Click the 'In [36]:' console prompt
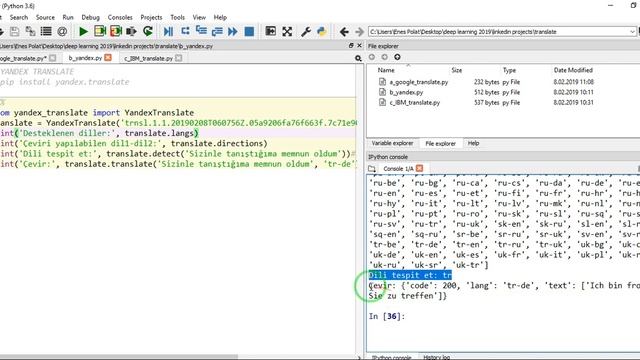This screenshot has width=640, height=360. pyautogui.click(x=387, y=316)
